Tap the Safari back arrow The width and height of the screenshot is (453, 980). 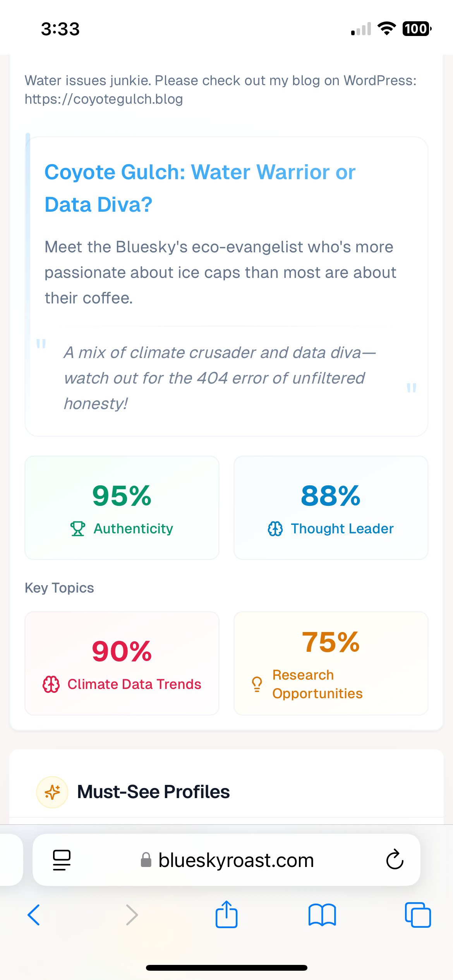coord(34,915)
